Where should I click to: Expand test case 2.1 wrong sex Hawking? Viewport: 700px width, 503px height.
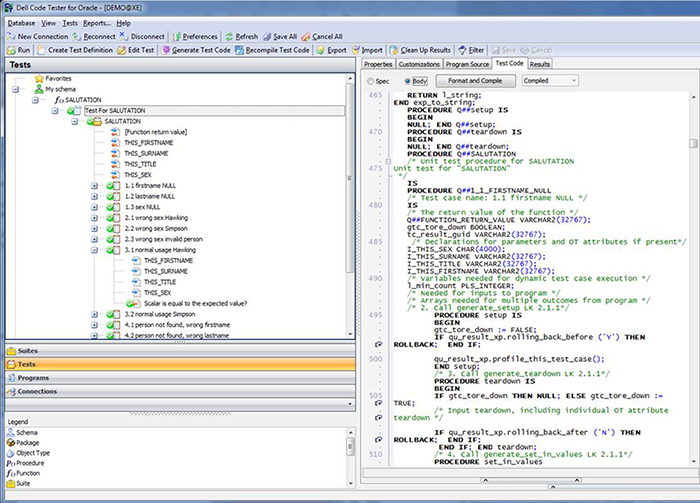tap(94, 218)
